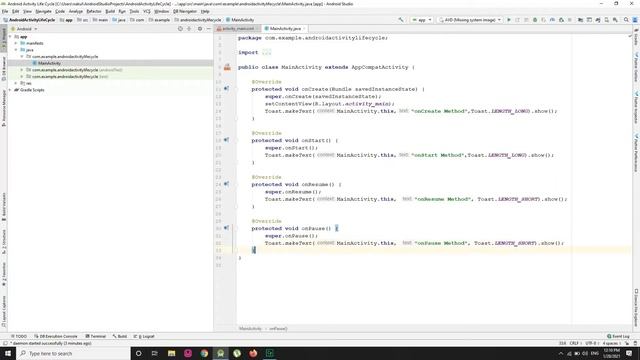Expand the collapsed import statement

click(x=267, y=52)
